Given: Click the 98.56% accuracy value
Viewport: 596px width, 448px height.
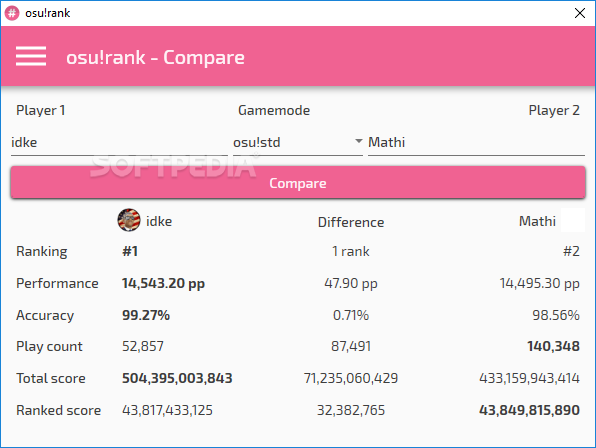Looking at the screenshot, I should 556,315.
